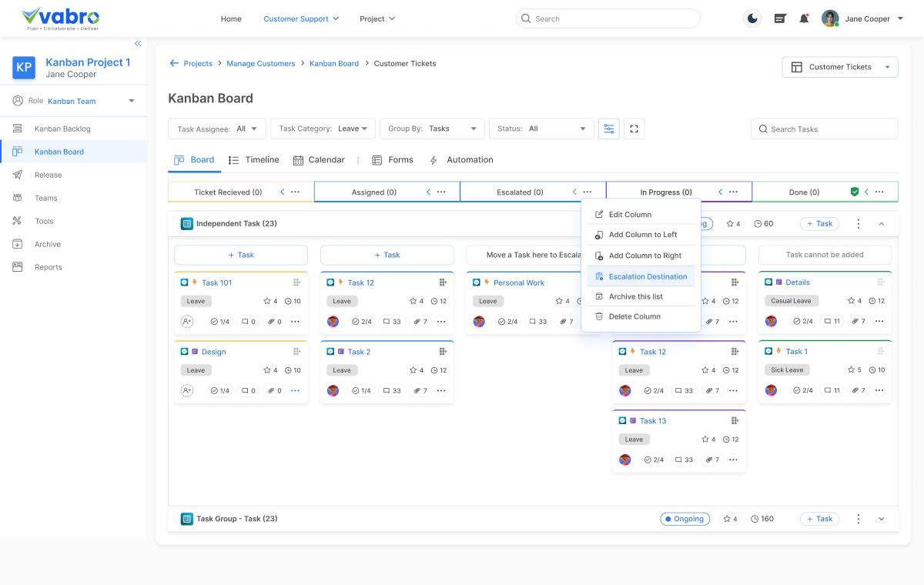The height and width of the screenshot is (585, 924).
Task: Open advanced filter settings icon
Action: 609,129
